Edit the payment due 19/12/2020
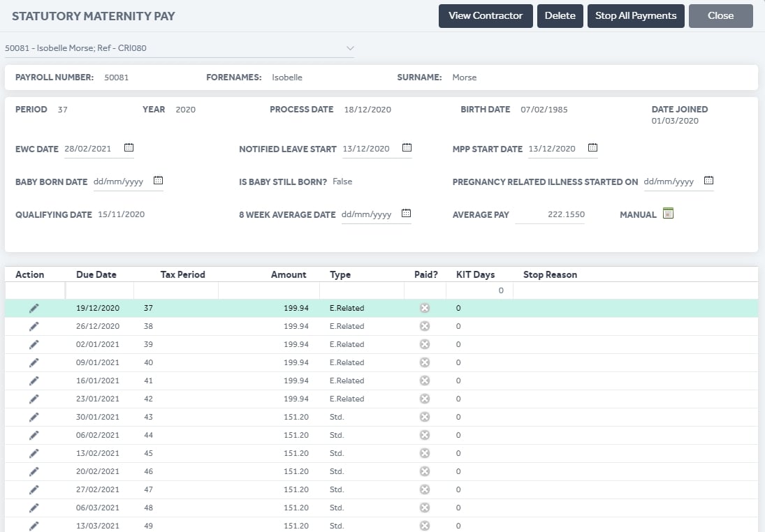The height and width of the screenshot is (532, 765). coord(34,308)
